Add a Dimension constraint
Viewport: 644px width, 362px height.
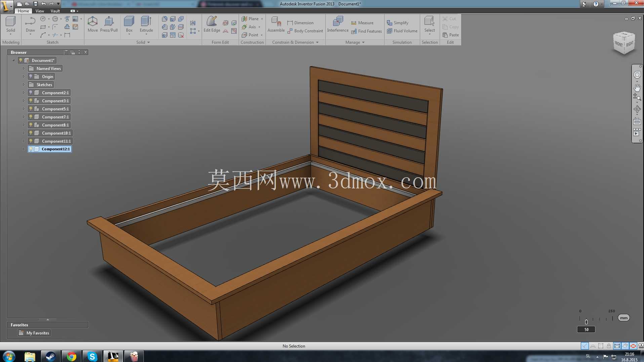click(x=300, y=23)
